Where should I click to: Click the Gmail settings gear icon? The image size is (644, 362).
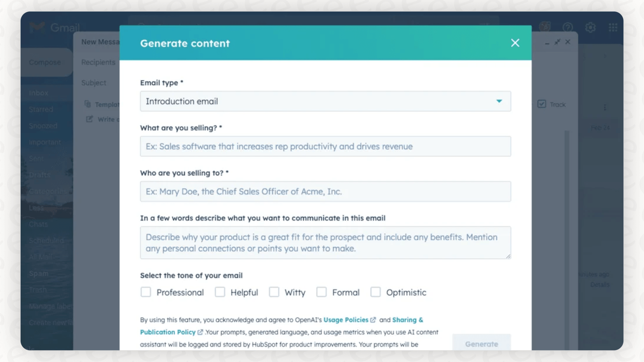tap(591, 27)
